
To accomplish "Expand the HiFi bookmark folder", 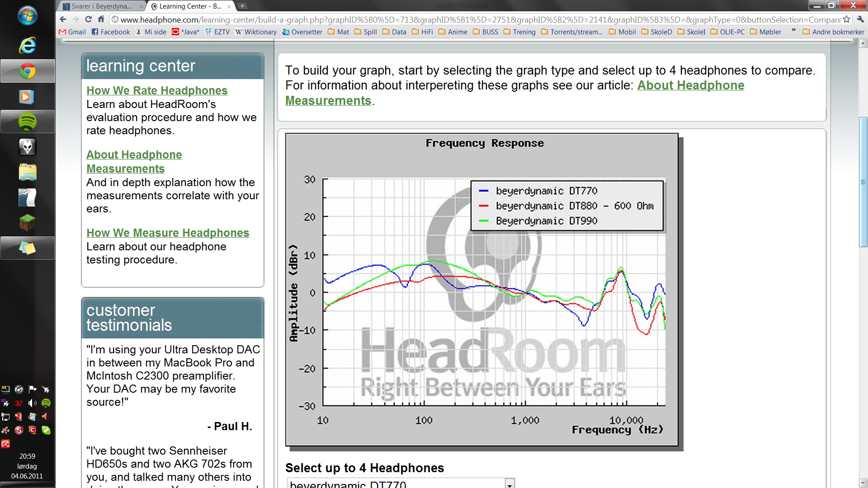I will 422,32.
